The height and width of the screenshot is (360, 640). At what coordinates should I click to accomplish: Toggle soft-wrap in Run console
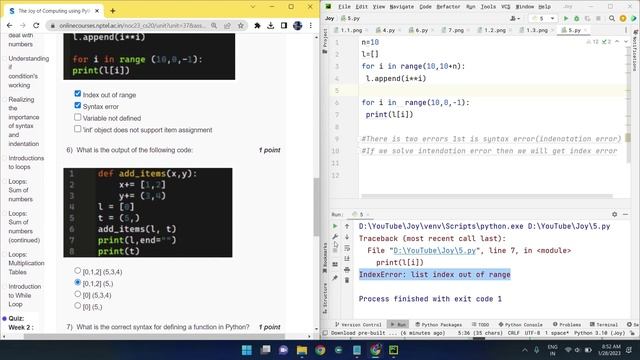tap(347, 248)
